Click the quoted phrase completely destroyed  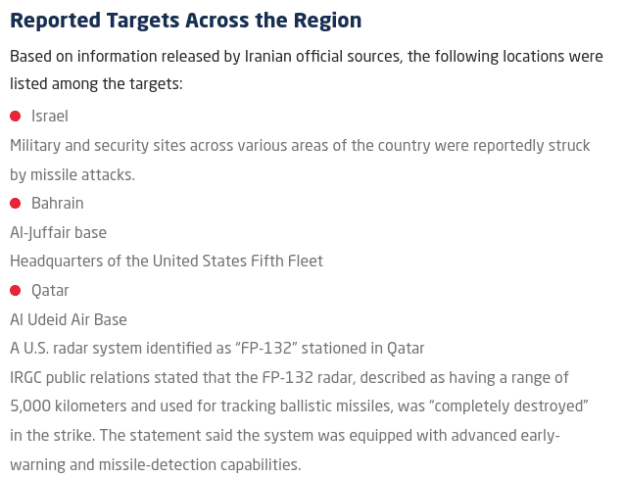tap(509, 406)
